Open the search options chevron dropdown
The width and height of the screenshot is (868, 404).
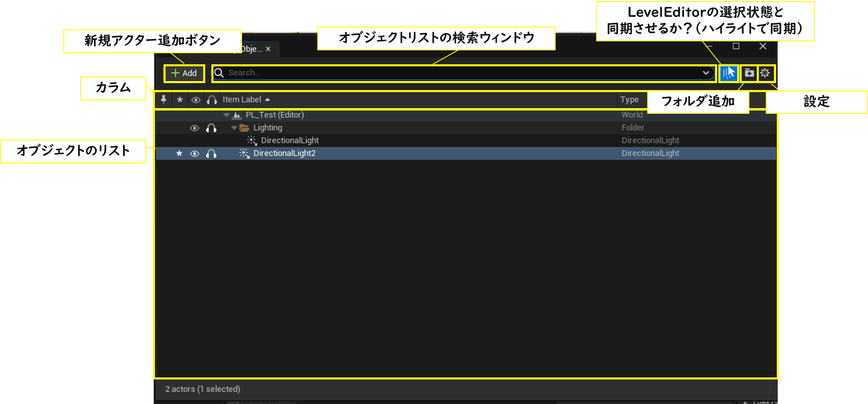pyautogui.click(x=706, y=73)
